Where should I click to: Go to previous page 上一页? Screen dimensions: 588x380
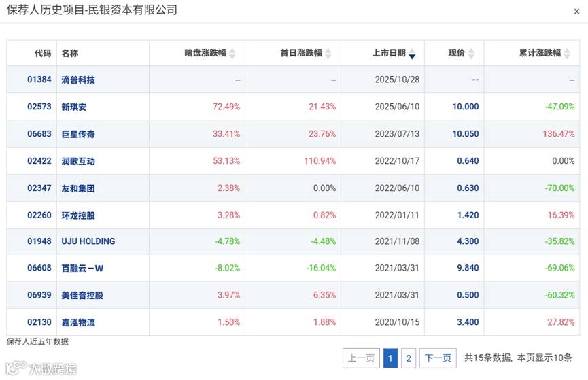[361, 358]
